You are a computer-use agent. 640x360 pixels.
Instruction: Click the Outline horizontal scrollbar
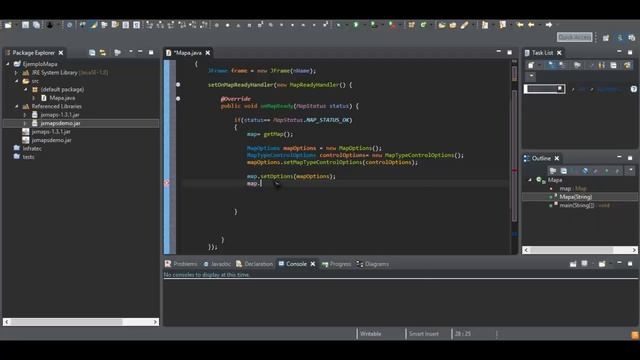coord(580,250)
